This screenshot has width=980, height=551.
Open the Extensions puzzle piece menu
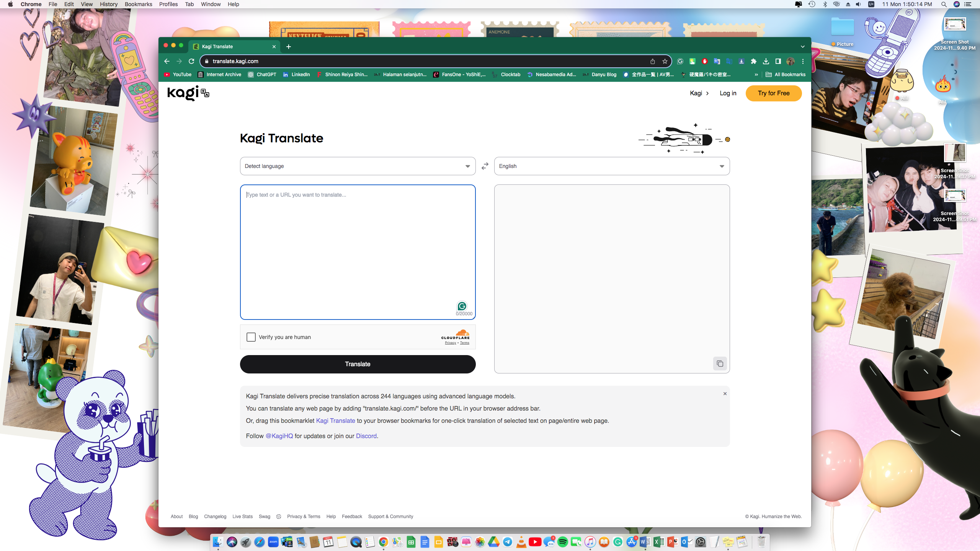(x=754, y=61)
